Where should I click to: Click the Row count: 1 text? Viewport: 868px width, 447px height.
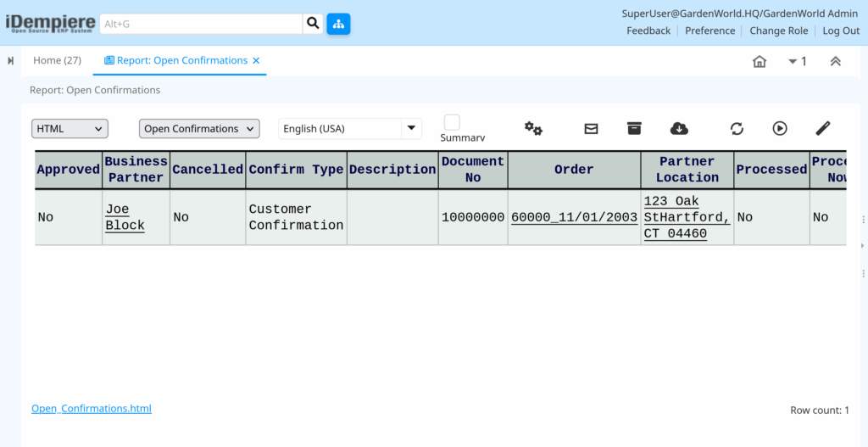coord(820,411)
